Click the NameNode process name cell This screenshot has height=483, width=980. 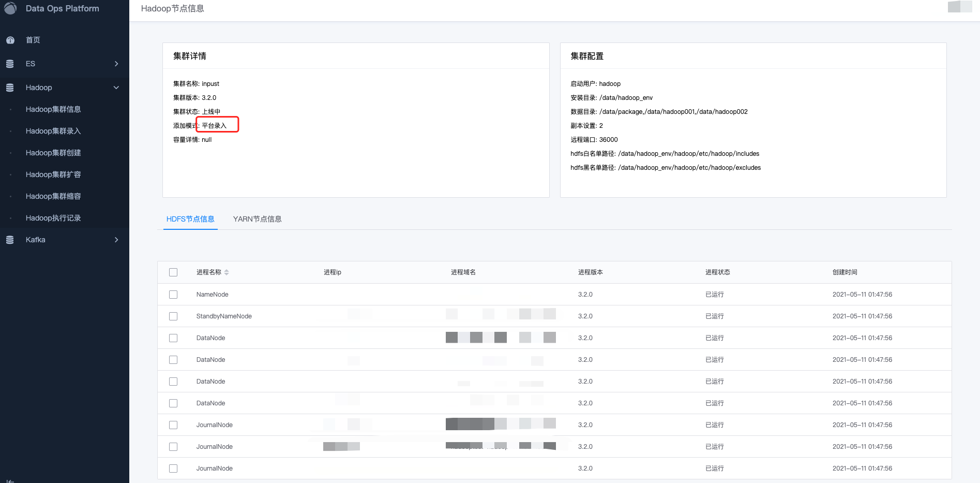[212, 295]
